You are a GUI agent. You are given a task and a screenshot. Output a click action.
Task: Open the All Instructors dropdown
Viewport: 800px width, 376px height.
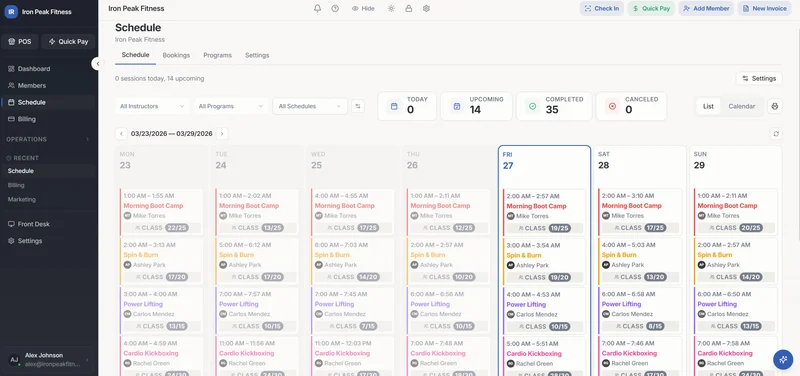(152, 106)
